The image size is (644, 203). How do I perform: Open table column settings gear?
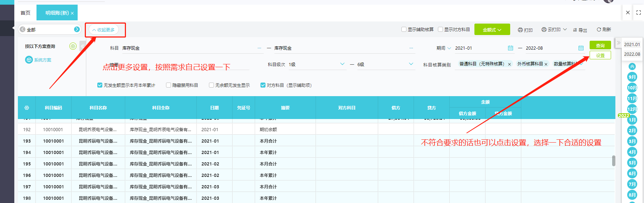(26, 108)
